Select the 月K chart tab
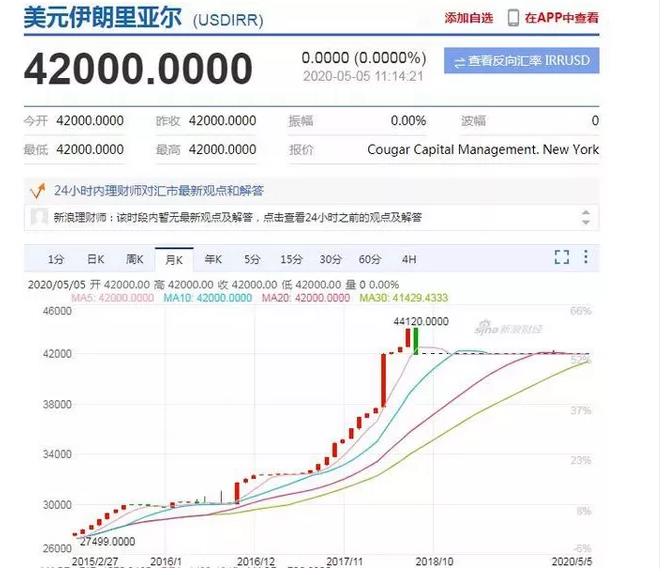671x575 pixels. pos(174,259)
